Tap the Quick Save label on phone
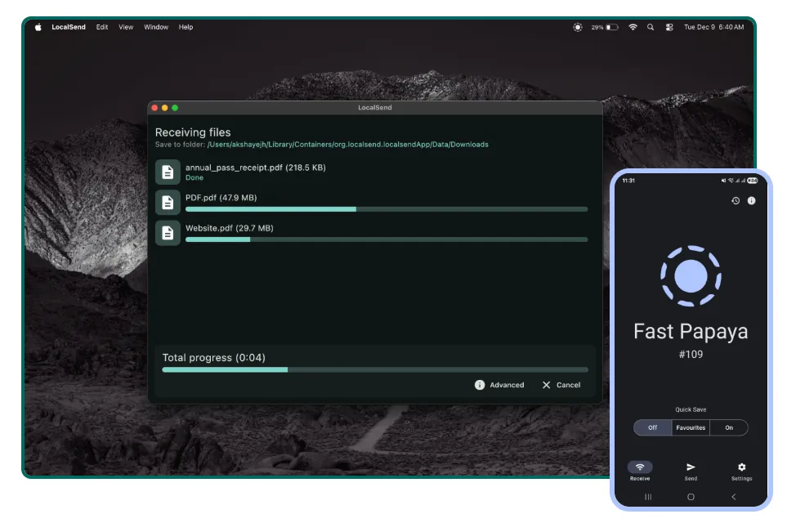 (691, 409)
